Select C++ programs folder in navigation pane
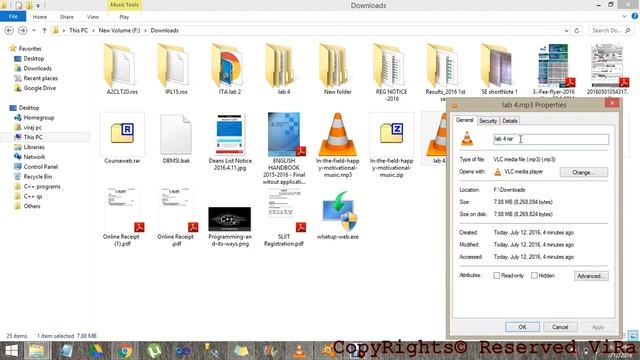The height and width of the screenshot is (360, 640). click(42, 187)
